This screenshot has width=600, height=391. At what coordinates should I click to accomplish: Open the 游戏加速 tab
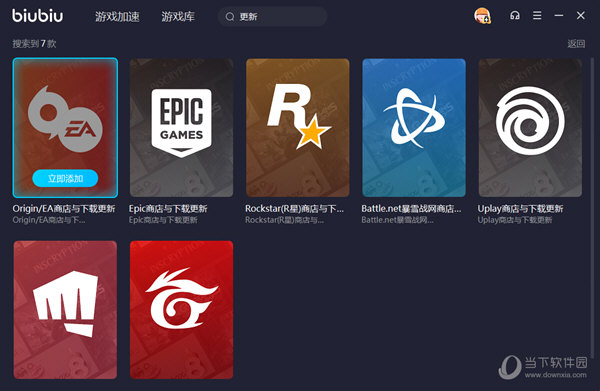(117, 16)
